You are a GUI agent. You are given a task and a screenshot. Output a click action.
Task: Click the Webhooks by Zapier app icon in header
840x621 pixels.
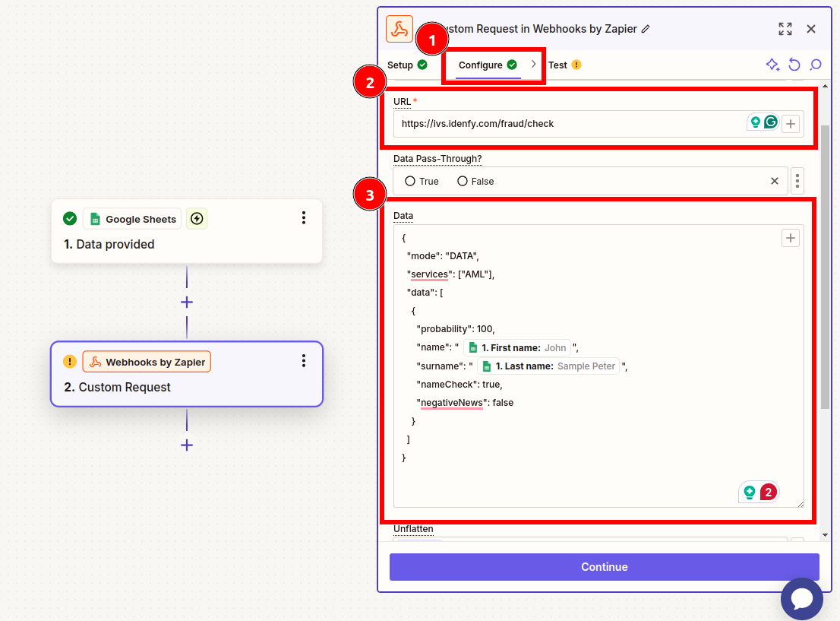[399, 29]
